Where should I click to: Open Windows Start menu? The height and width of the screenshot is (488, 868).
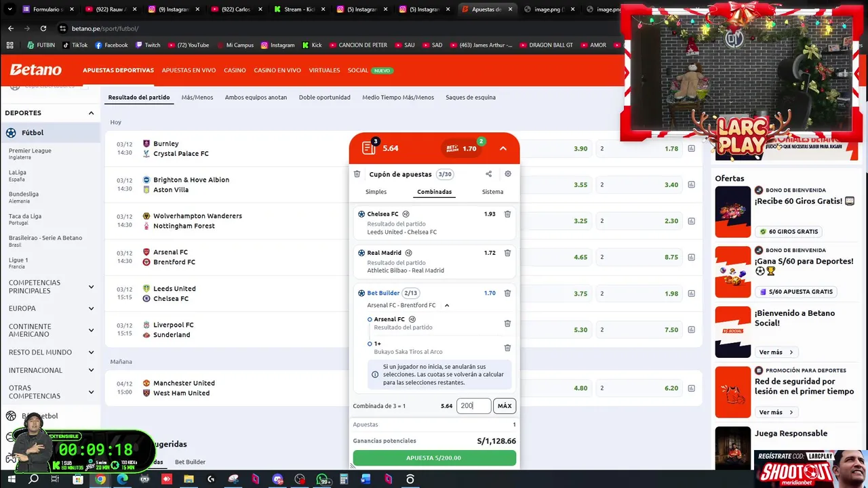tap(11, 479)
